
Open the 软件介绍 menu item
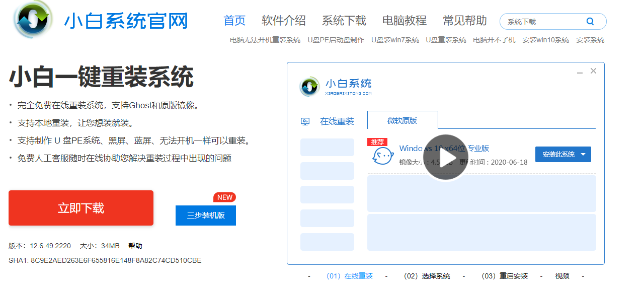pyautogui.click(x=284, y=21)
